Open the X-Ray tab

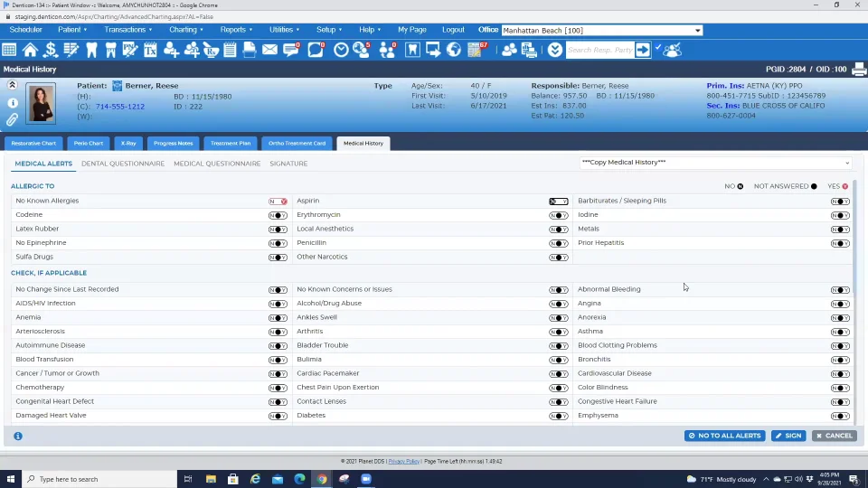coord(128,144)
